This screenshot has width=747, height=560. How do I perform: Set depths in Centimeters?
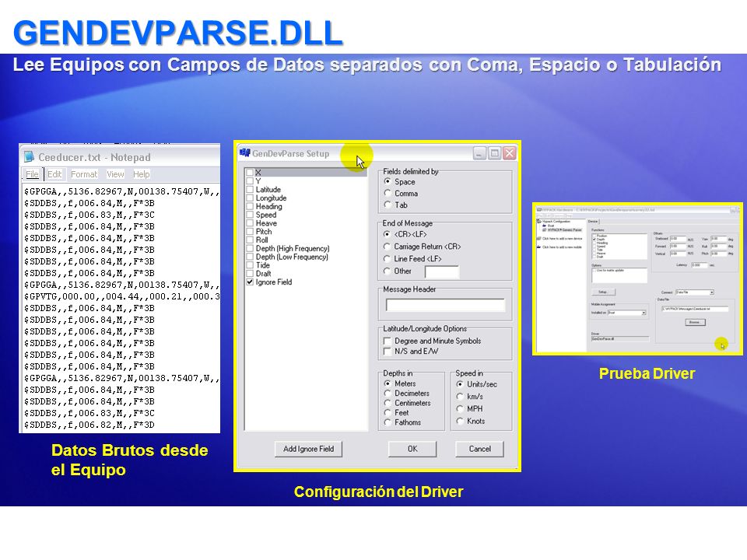click(388, 403)
